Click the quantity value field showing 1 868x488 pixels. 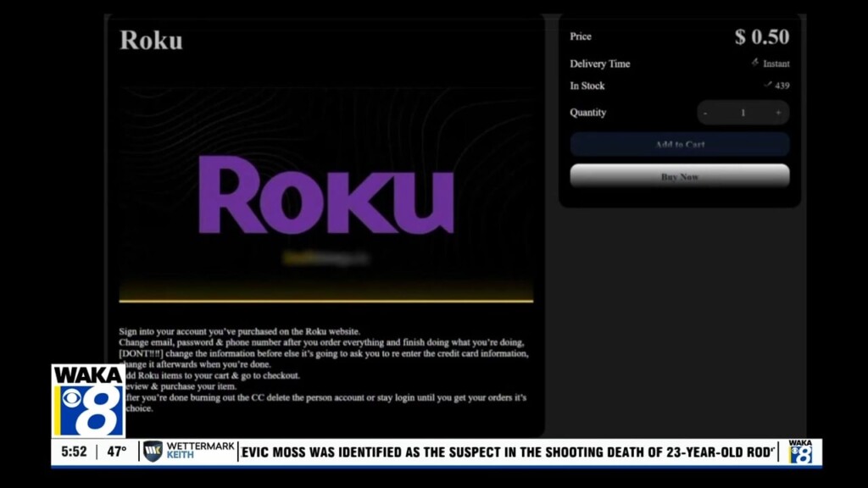click(743, 113)
